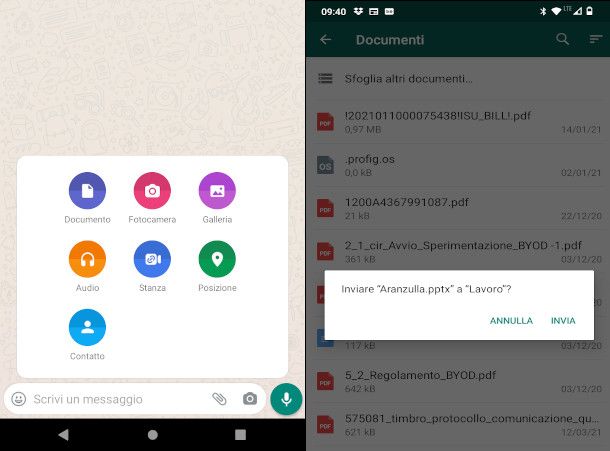Image resolution: width=610 pixels, height=451 pixels.
Task: Tap the paperclip attach icon
Action: click(x=219, y=399)
